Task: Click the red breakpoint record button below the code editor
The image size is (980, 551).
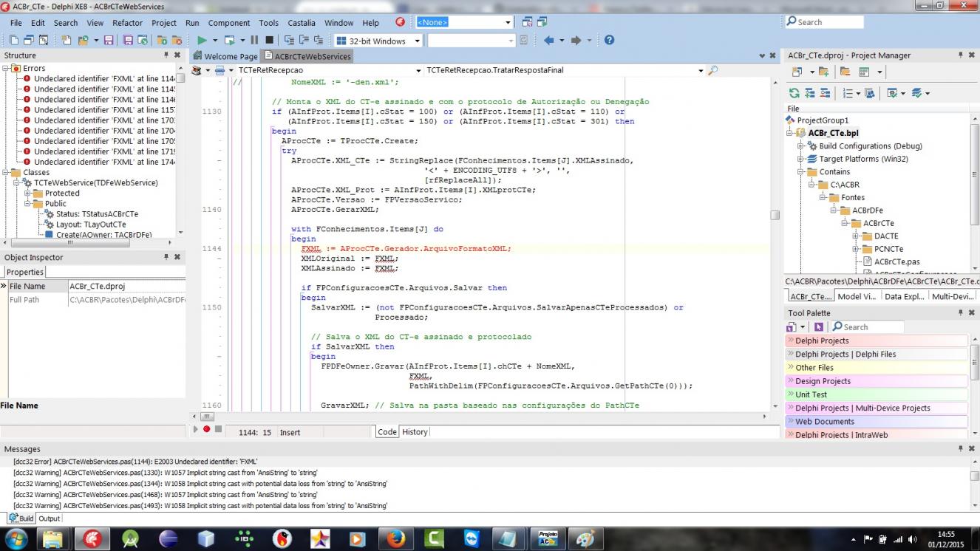Action: [207, 429]
